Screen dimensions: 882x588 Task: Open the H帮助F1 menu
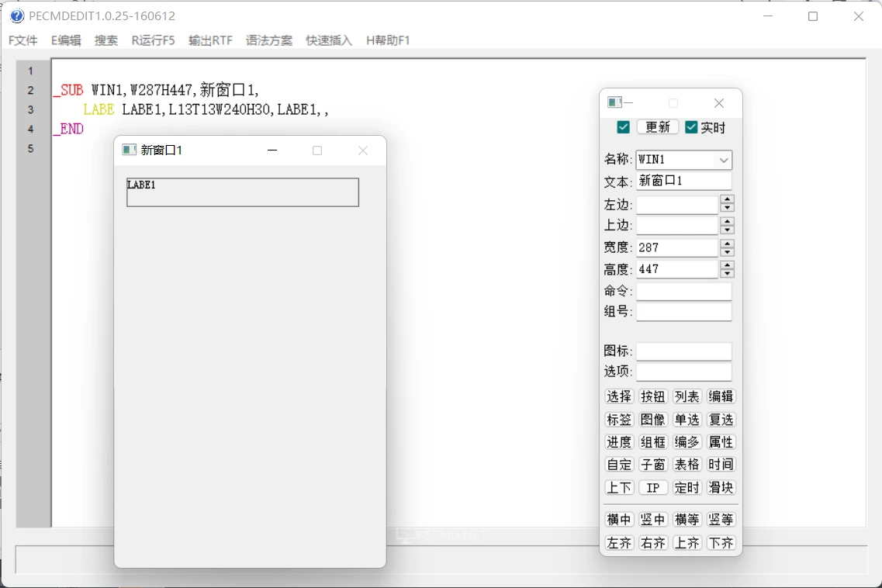pyautogui.click(x=388, y=40)
